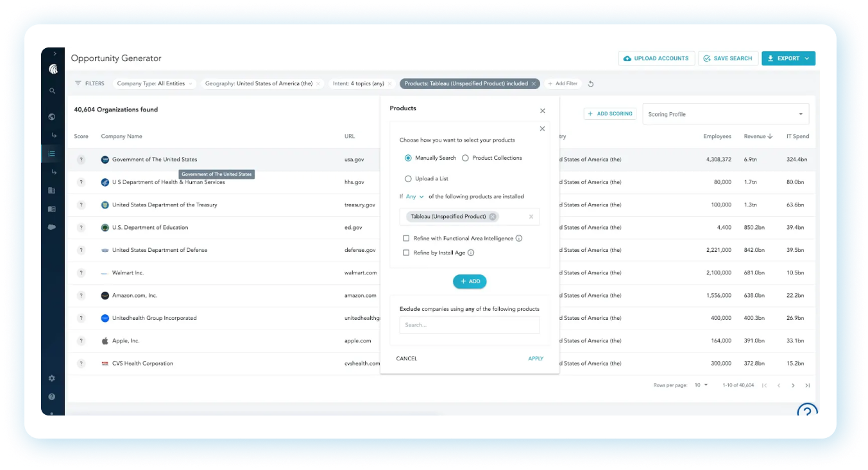Open the Salesforce cloud icon in sidebar
868x470 pixels.
[52, 227]
